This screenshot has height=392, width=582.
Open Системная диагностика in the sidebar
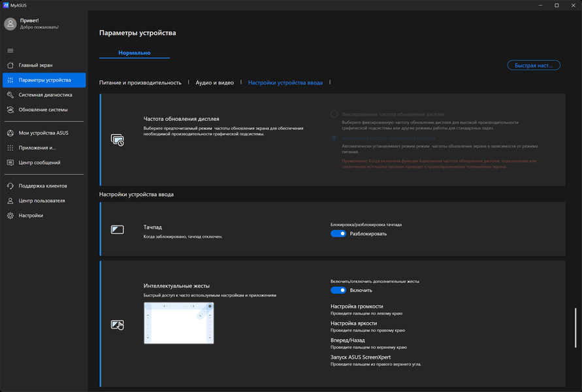point(44,95)
